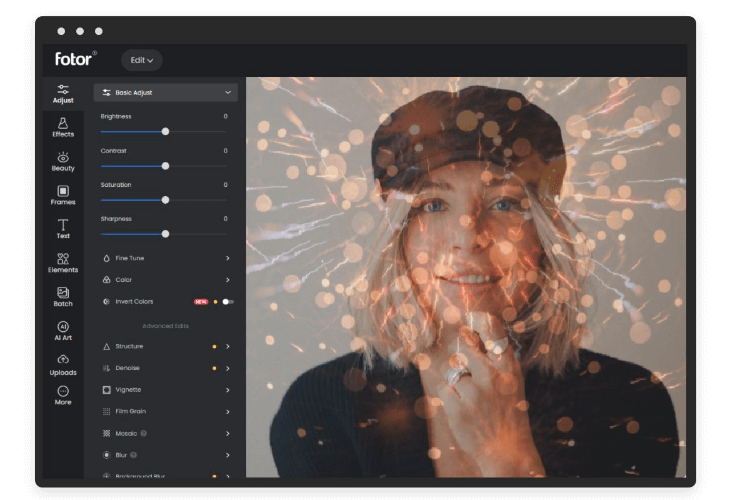This screenshot has height=500, width=750.
Task: Open the Frames tool
Action: click(63, 195)
